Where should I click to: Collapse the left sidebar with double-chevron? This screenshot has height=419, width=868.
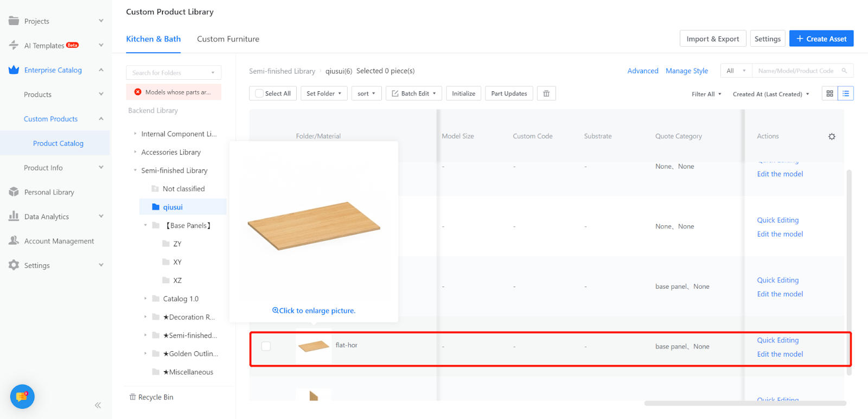pos(98,405)
